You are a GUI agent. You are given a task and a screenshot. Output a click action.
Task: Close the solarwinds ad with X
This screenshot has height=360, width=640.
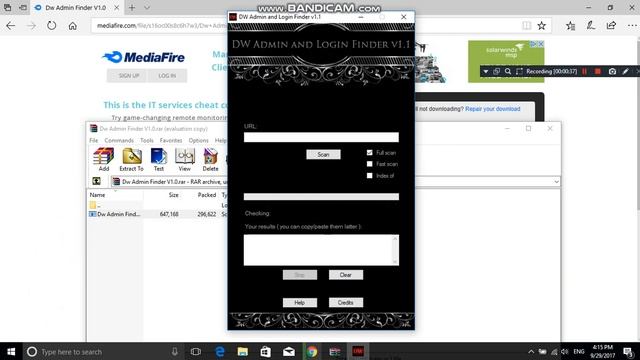(x=541, y=44)
